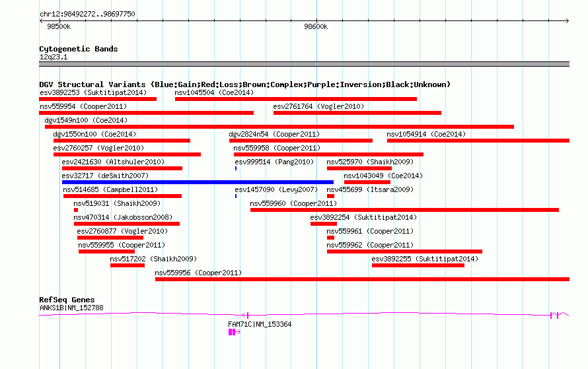
Task: Click esv3892254 (Suktitipat2014) label
Action: (x=364, y=217)
